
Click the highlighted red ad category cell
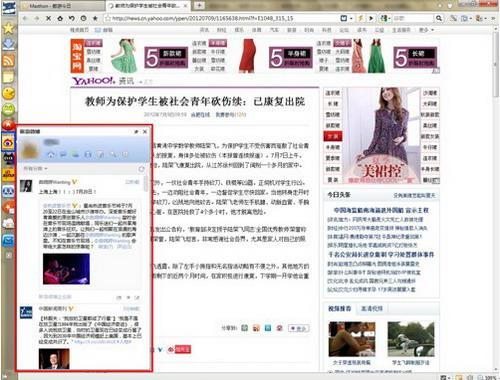click(332, 136)
